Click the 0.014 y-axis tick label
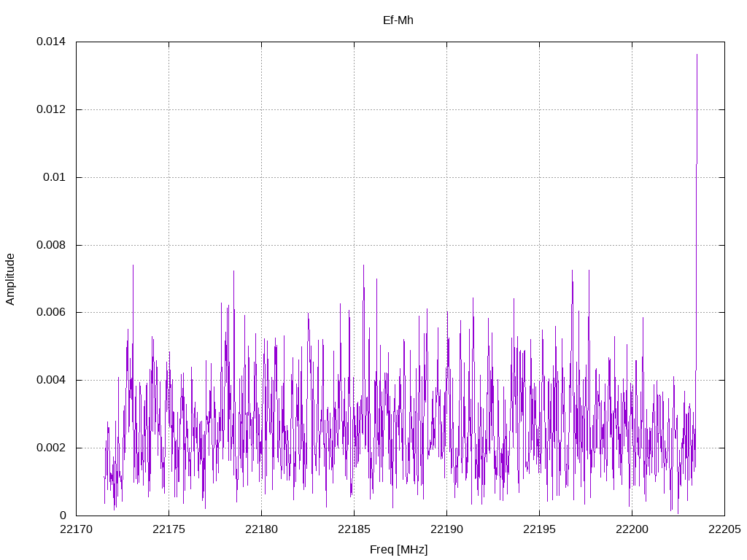Image resolution: width=747 pixels, height=560 pixels. click(x=51, y=42)
